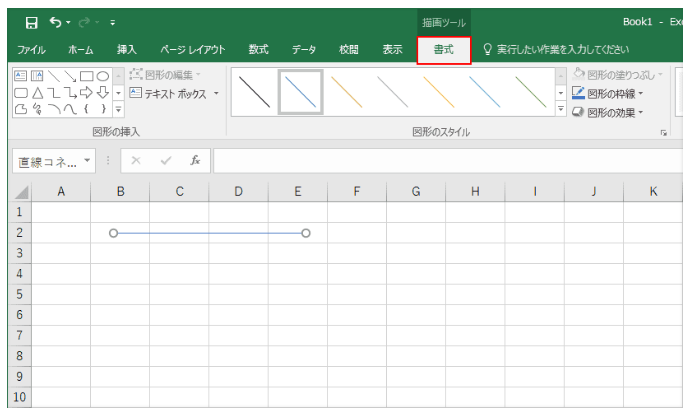This screenshot has width=693, height=417.
Task: Click the right endpoint handle of the line
Action: click(x=306, y=233)
